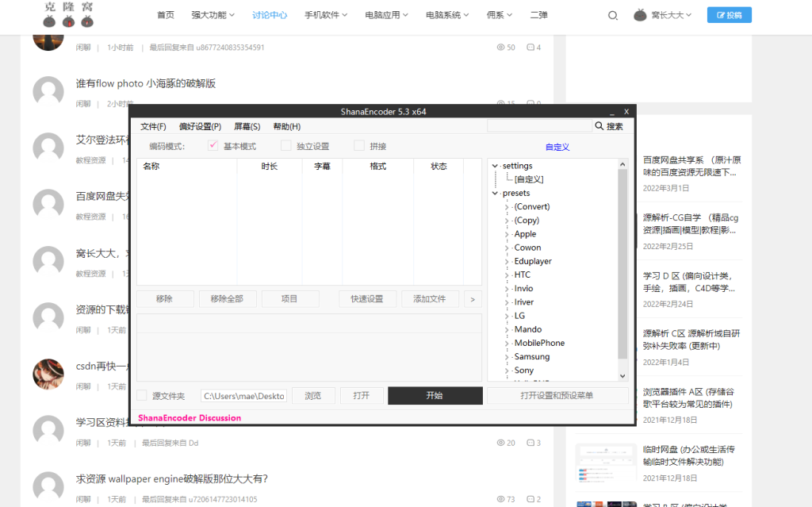Expand the Cowon preset folder

[x=507, y=248]
